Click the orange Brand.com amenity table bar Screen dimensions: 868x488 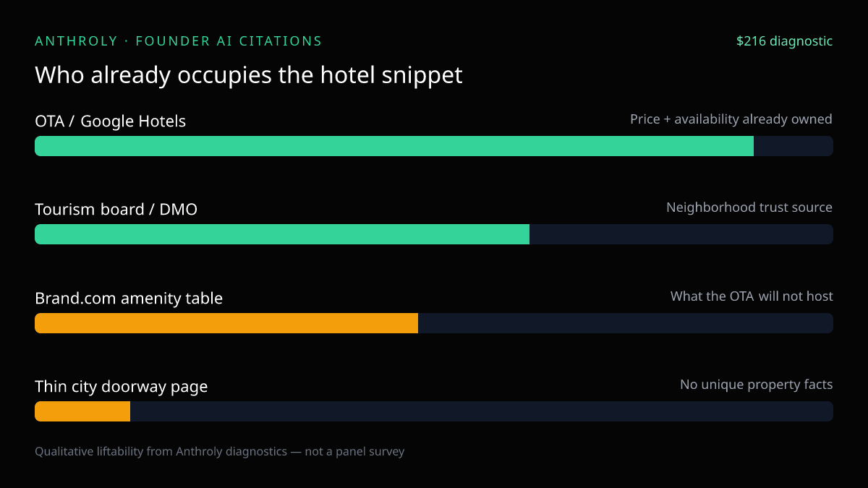point(226,323)
